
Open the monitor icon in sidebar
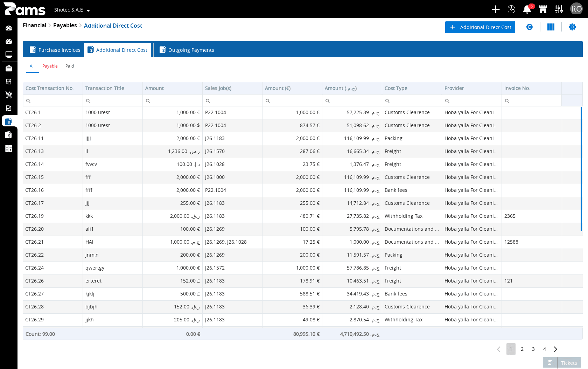click(x=9, y=55)
